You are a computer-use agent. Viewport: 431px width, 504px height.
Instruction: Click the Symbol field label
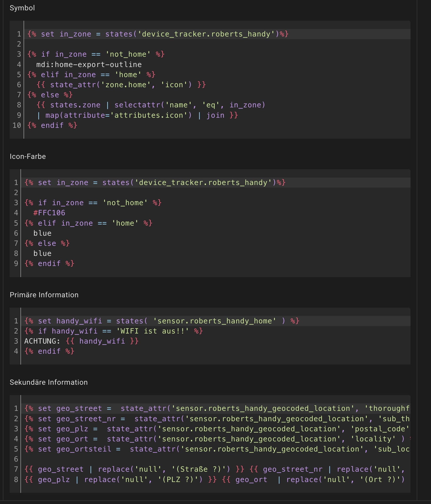coord(22,8)
